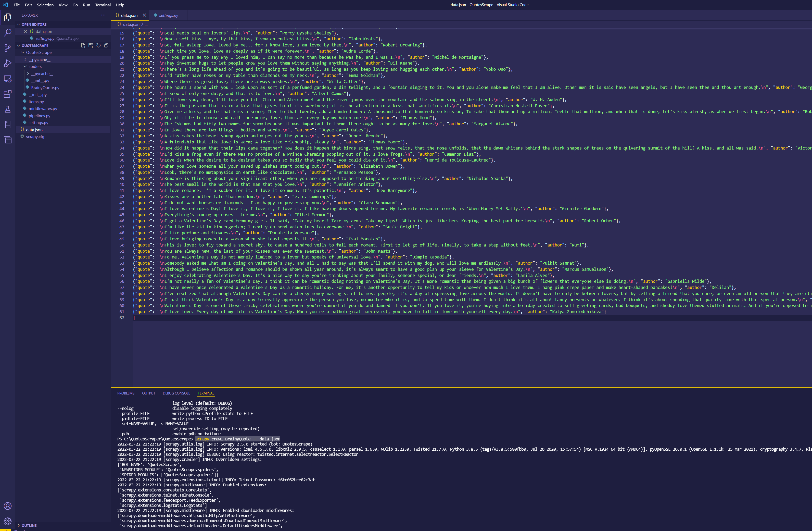The height and width of the screenshot is (531, 812).
Task: Open the Testing flask view
Action: click(7, 109)
